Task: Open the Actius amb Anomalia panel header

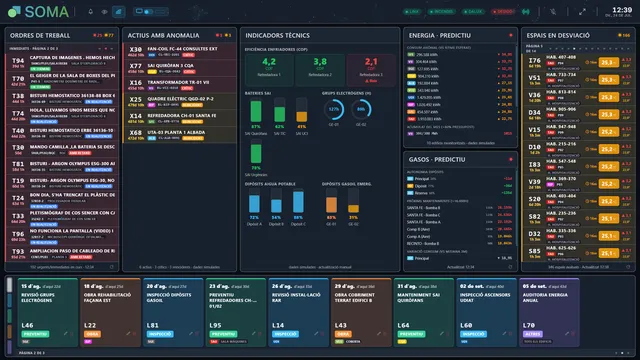Action: 180,36
